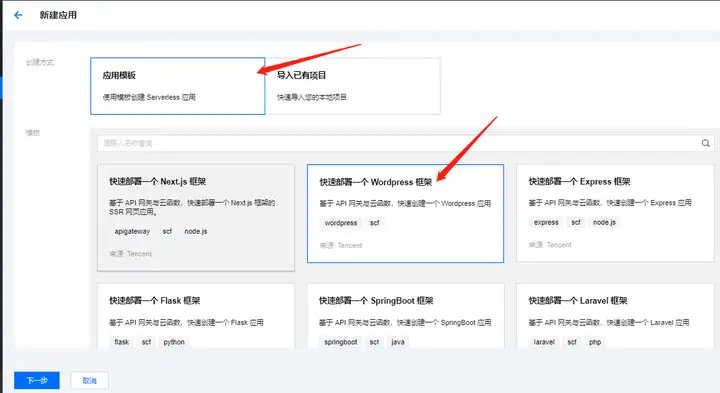Click the java tag
This screenshot has width=720, height=393.
pyautogui.click(x=398, y=342)
